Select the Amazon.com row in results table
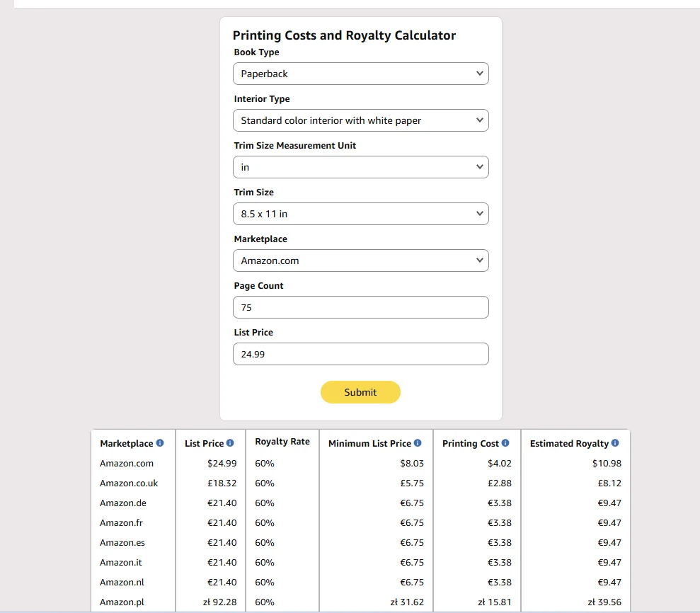700x613 pixels. pyautogui.click(x=360, y=464)
